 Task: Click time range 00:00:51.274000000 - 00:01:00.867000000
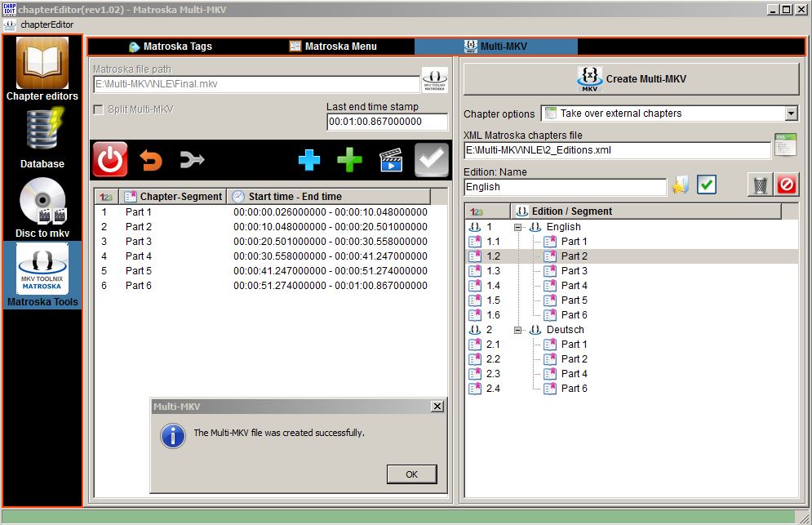coord(331,286)
